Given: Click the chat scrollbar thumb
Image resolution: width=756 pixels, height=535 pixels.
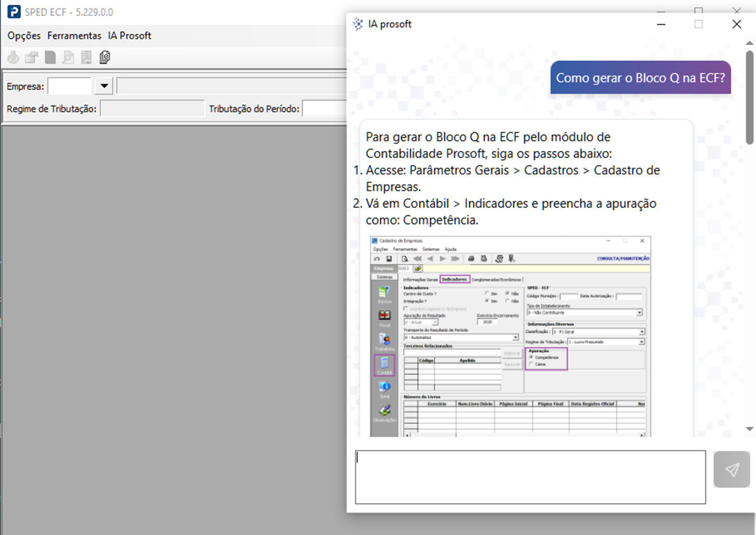Looking at the screenshot, I should click(x=749, y=97).
